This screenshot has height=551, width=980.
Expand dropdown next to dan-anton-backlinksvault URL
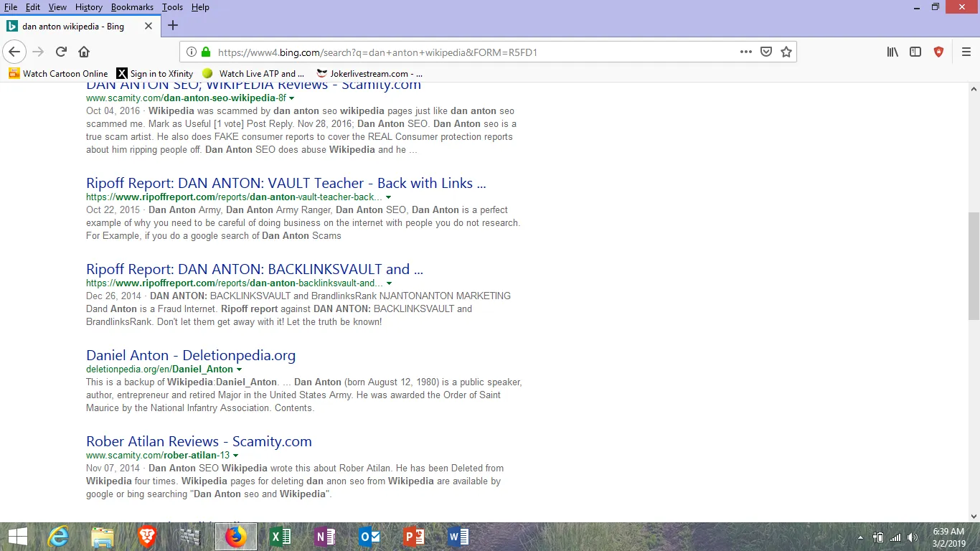tap(389, 283)
